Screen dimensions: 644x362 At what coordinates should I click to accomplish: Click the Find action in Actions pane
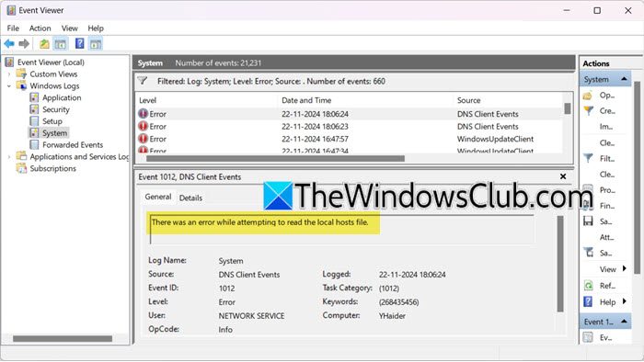[607, 206]
